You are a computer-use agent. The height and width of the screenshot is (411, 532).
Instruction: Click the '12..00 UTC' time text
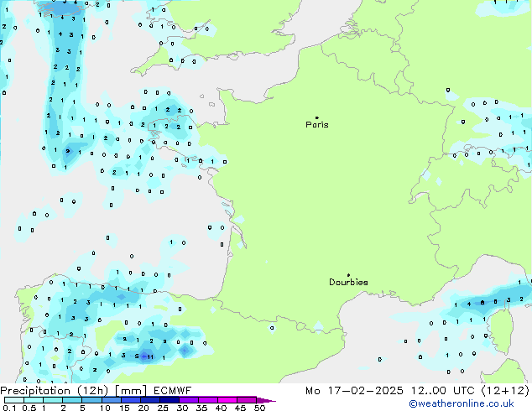443,391
